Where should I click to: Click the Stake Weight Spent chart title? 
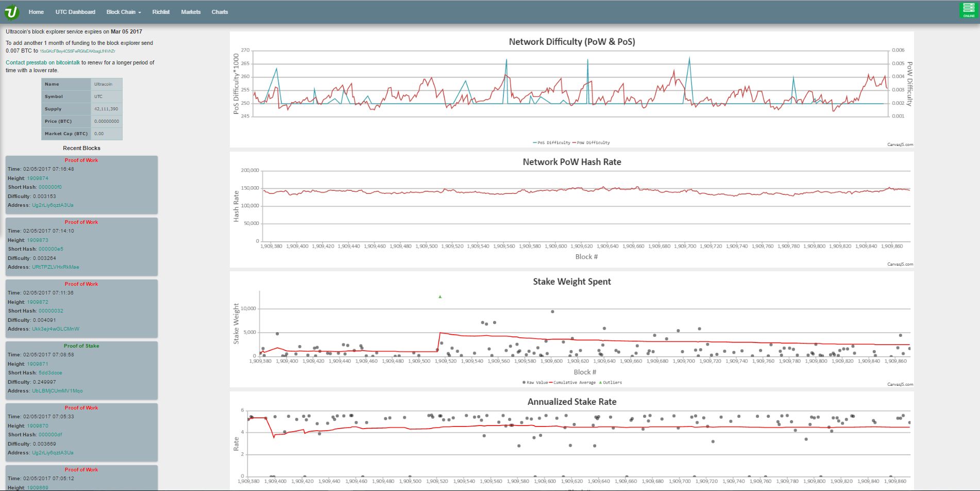point(572,282)
